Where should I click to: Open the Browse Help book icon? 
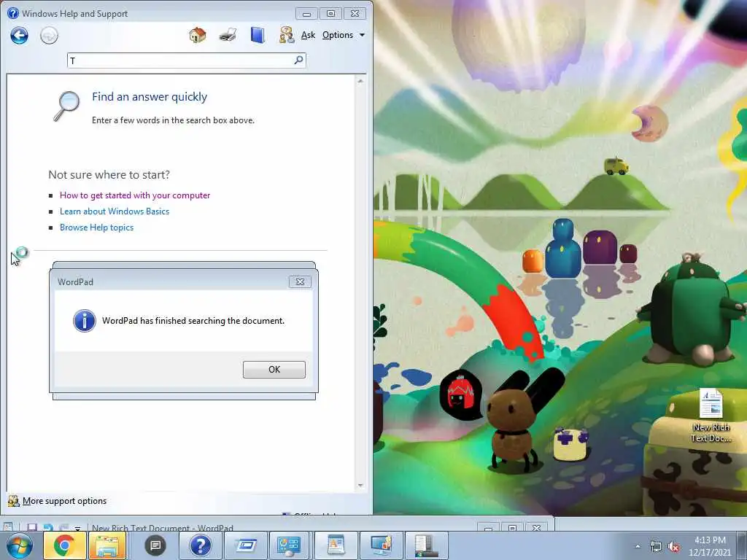coord(258,35)
